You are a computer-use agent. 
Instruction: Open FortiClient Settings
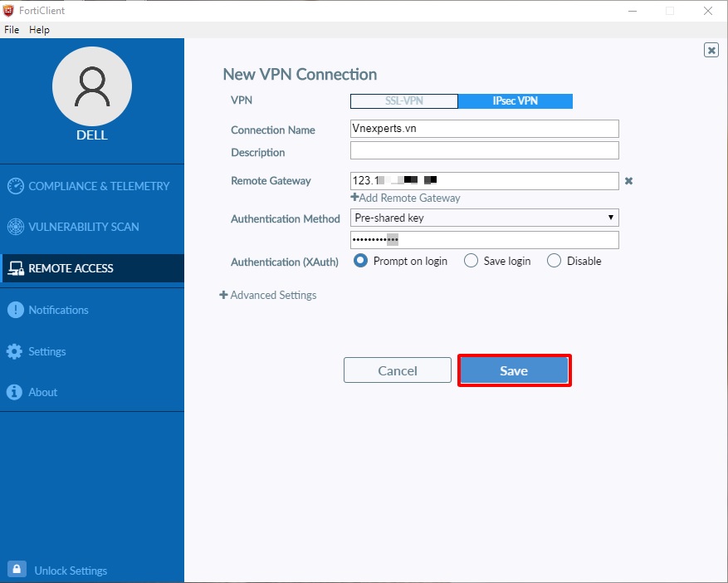click(46, 351)
